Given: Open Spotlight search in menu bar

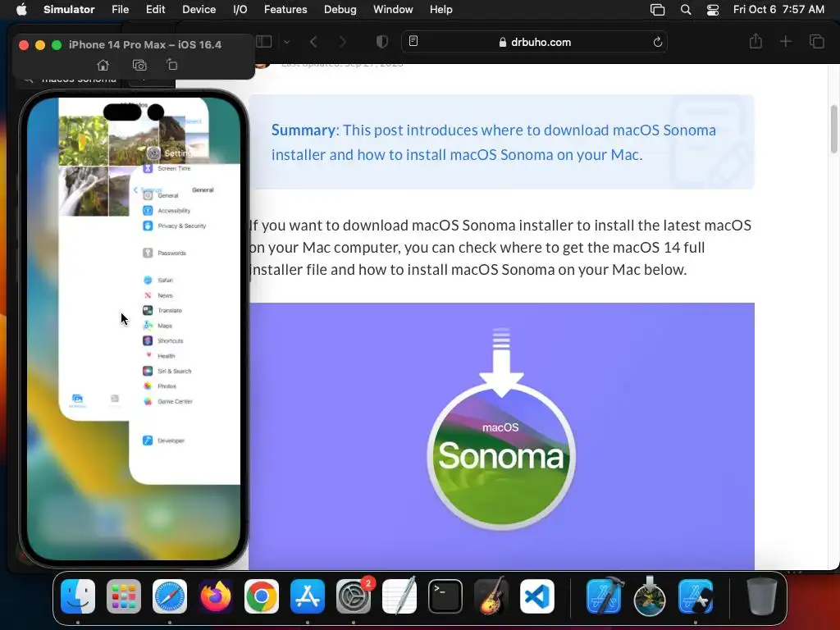Looking at the screenshot, I should (685, 10).
